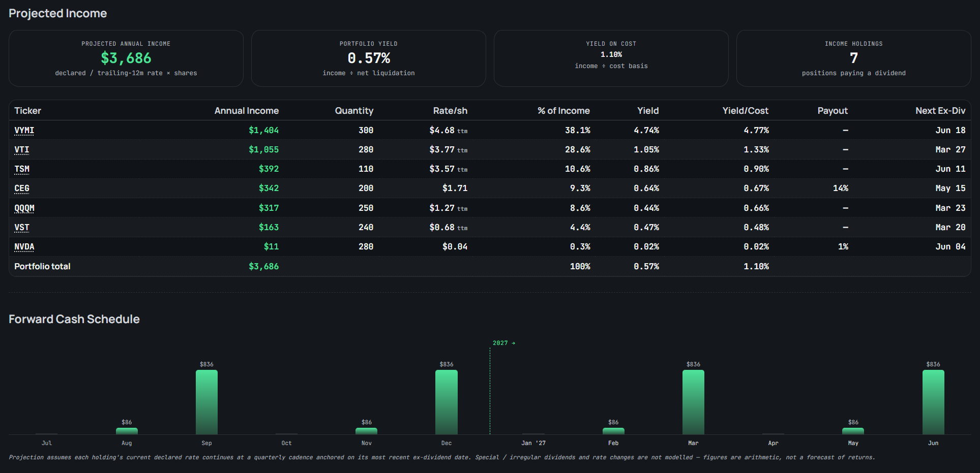The height and width of the screenshot is (473, 980).
Task: Select the Income Holdings card
Action: click(854, 58)
